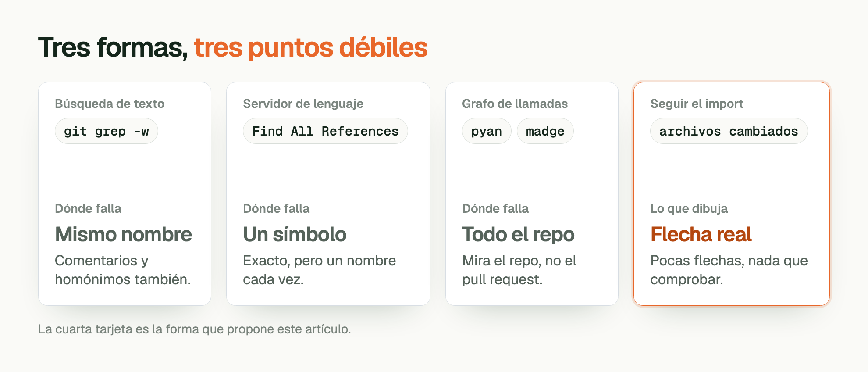Viewport: 868px width, 372px height.
Task: Click the "Mismo nombre" title
Action: [124, 234]
